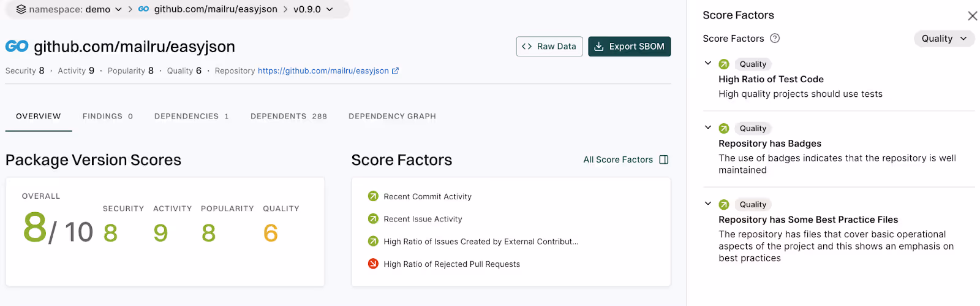Screen dimensions: 980x306
Task: Switch to the Findings tab
Action: tap(108, 116)
